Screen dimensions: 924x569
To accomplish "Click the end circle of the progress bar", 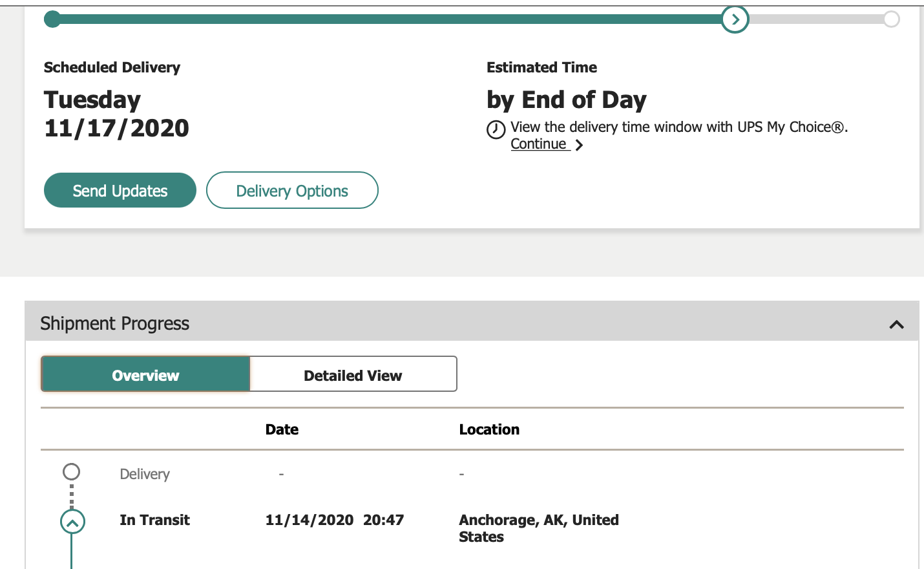I will click(x=891, y=19).
